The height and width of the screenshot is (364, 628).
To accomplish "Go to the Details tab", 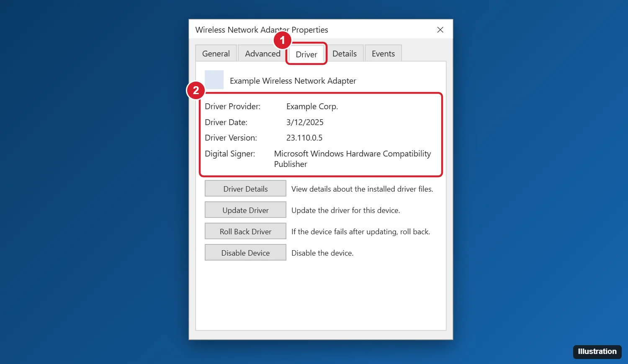I will click(x=345, y=54).
